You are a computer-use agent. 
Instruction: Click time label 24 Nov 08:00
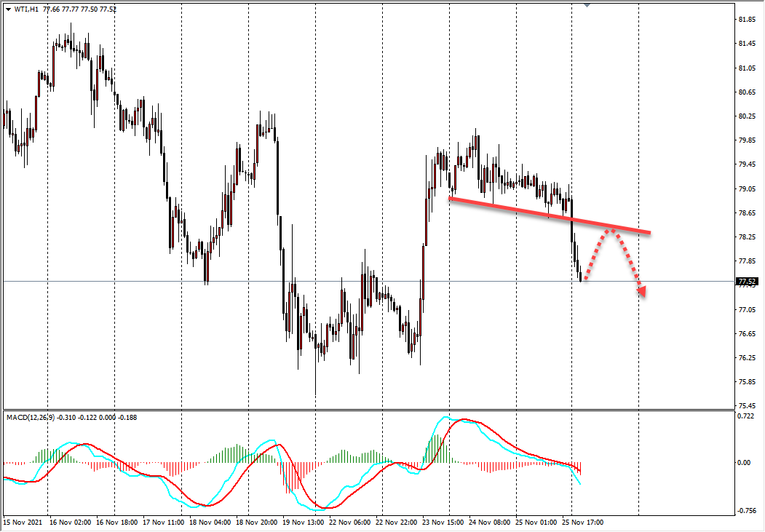[x=489, y=523]
